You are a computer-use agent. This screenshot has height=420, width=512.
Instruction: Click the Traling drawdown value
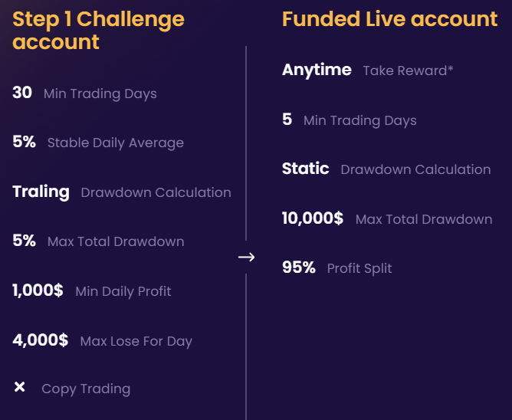[41, 192]
